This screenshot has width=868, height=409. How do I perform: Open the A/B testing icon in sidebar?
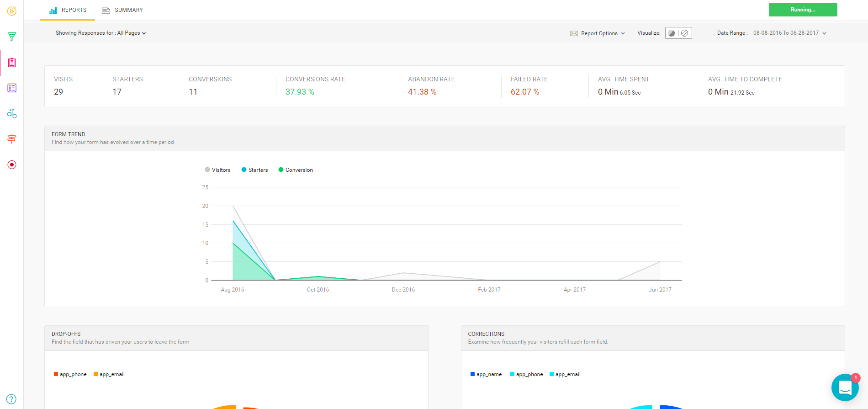pos(12,113)
